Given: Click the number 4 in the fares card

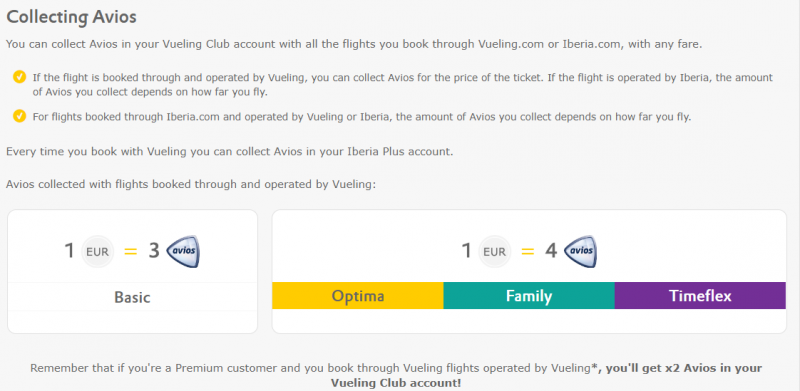Looking at the screenshot, I should pos(551,251).
